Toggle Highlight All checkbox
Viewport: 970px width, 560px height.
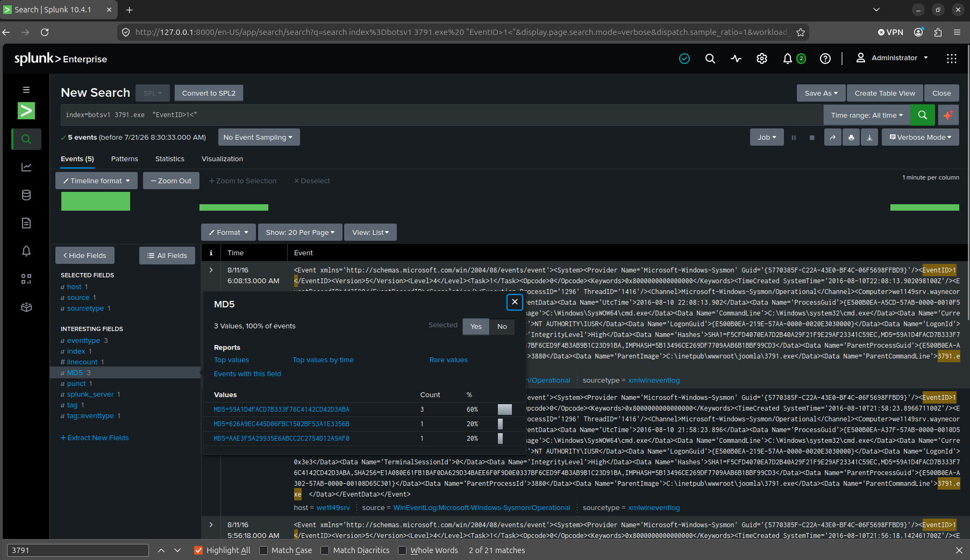pos(198,550)
